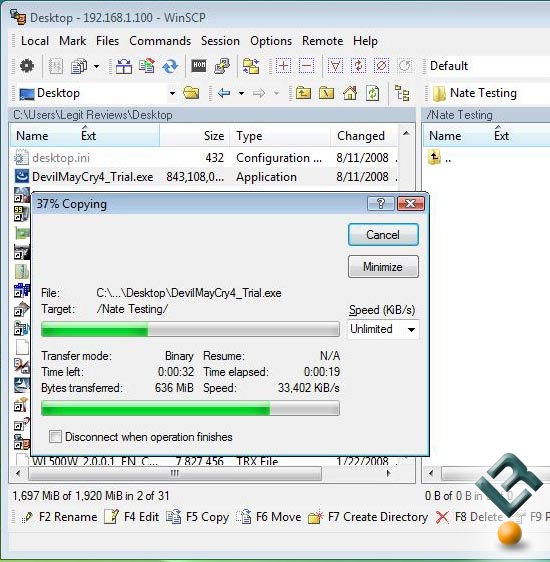Open the Speed Unlimited dropdown
Screen dimensions: 550x562
383,329
